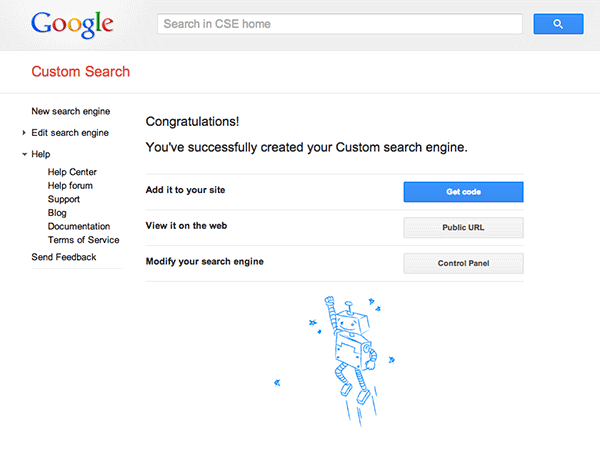This screenshot has width=600, height=449.
Task: Open the Google logo homepage
Action: pyautogui.click(x=72, y=24)
